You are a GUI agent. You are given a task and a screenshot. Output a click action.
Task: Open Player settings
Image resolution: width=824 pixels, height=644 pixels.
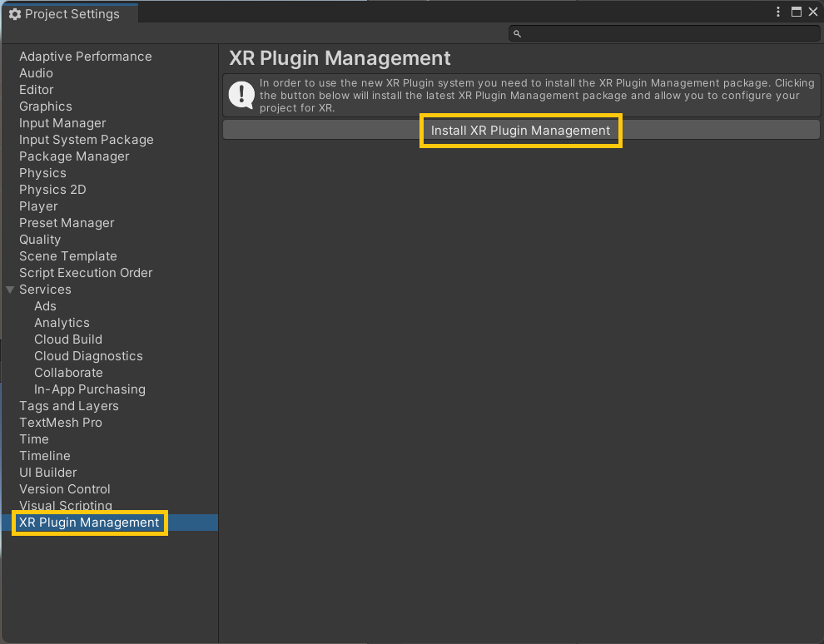38,206
